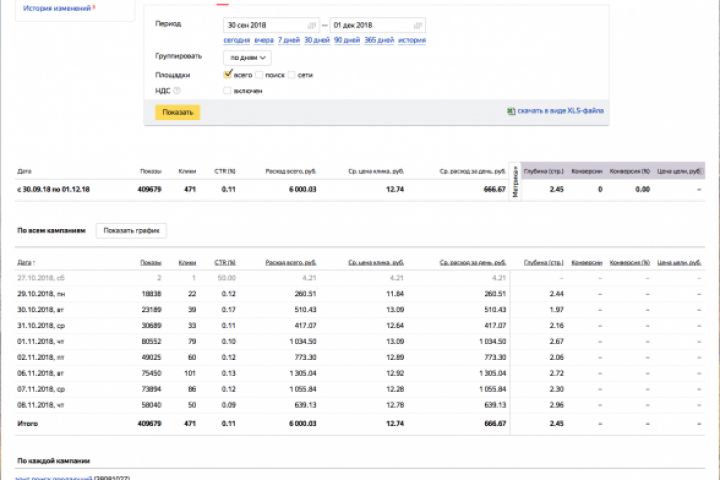Click the 'Показать график' button

pyautogui.click(x=131, y=231)
